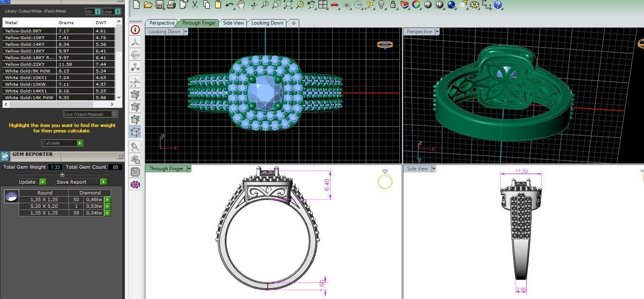Click the Total Gem Count value 89
This screenshot has height=299, width=644.
[115, 167]
